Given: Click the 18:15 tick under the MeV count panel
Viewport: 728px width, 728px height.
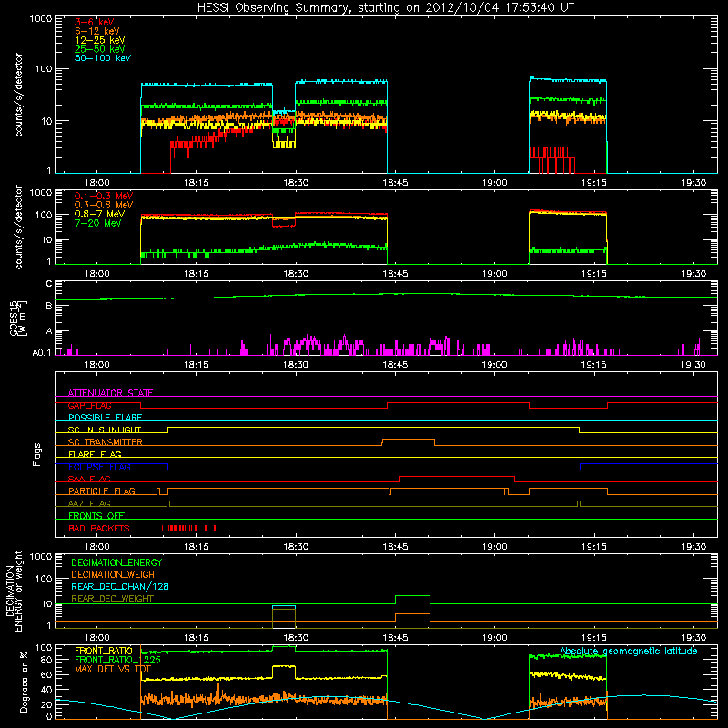Looking at the screenshot, I should 196,274.
